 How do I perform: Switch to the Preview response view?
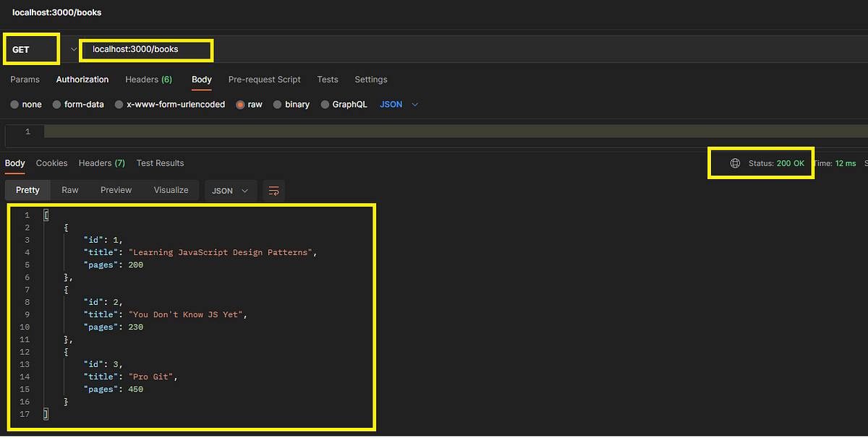[116, 190]
